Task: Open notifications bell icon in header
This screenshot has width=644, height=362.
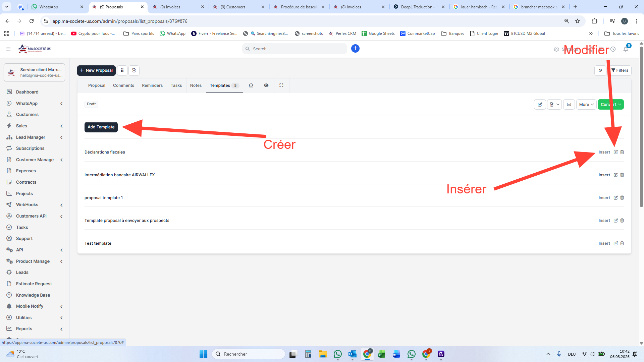Action: [626, 49]
